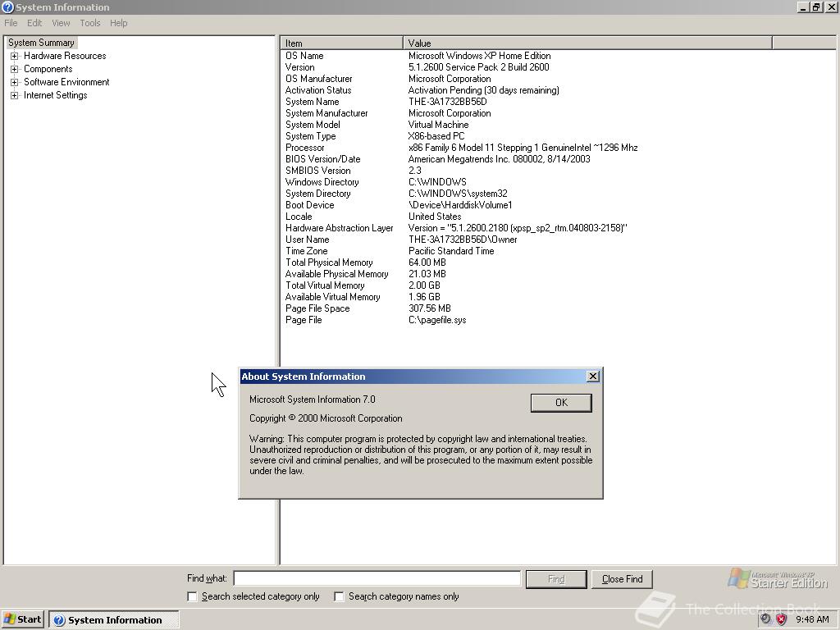Click the Value column header
840x630 pixels.
coord(587,43)
